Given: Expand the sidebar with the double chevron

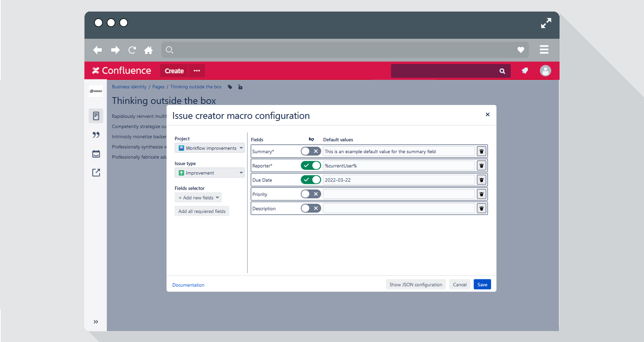Looking at the screenshot, I should (96, 322).
